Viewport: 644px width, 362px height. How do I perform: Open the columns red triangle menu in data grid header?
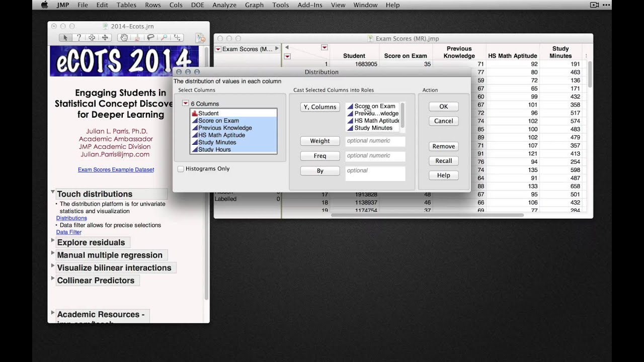tap(325, 47)
